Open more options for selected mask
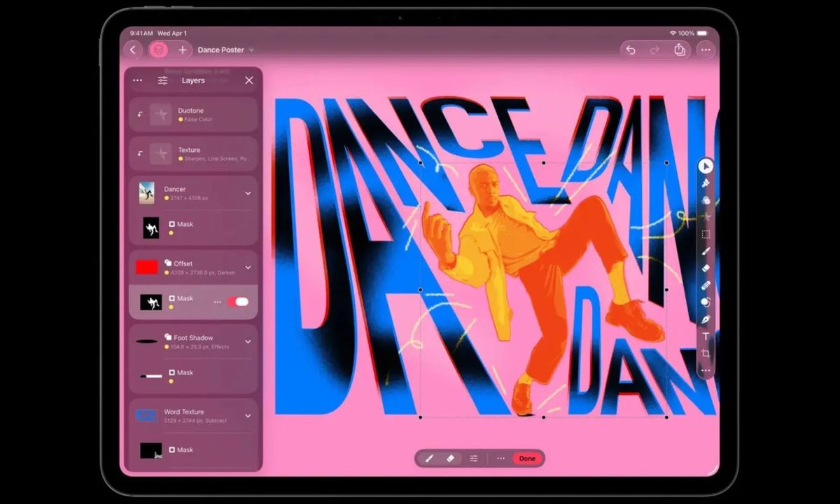The image size is (840, 504). tap(218, 302)
